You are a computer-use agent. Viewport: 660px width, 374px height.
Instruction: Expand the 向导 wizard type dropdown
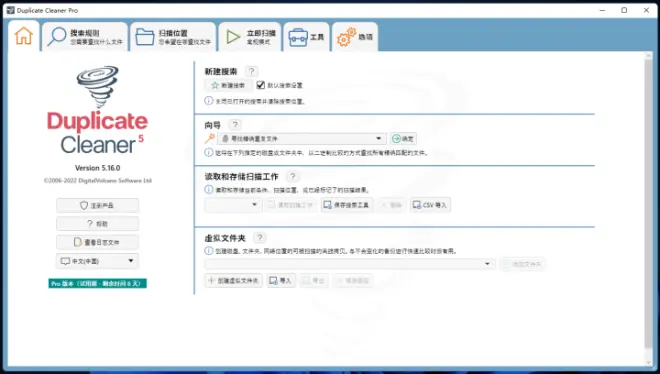click(302, 138)
